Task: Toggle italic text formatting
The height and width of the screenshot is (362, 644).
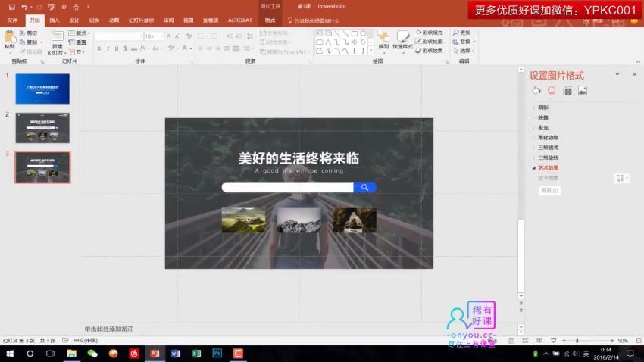Action: point(108,48)
